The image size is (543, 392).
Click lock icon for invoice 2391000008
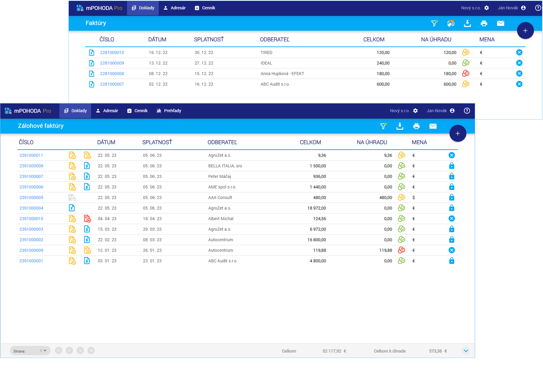(452, 166)
